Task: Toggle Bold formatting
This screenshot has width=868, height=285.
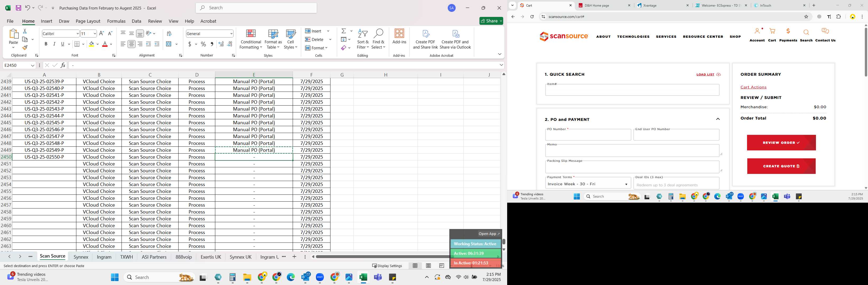Action: coord(46,44)
